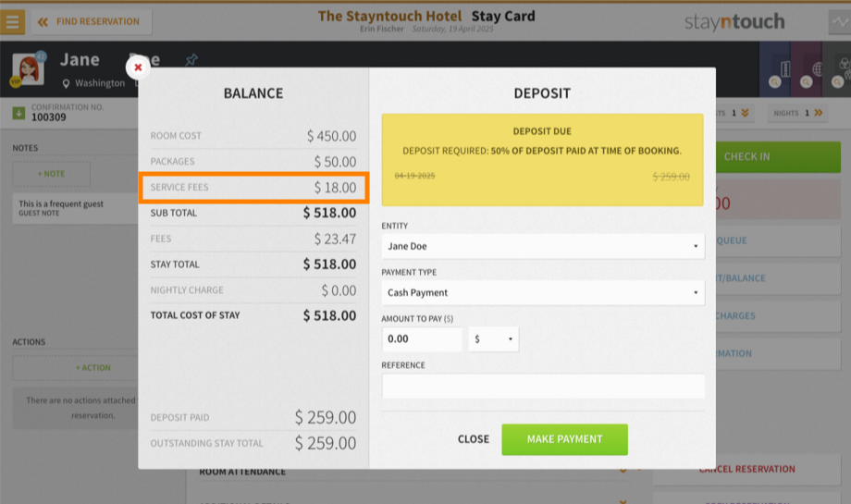Open the Payment Type dropdown
851x504 pixels.
[543, 292]
